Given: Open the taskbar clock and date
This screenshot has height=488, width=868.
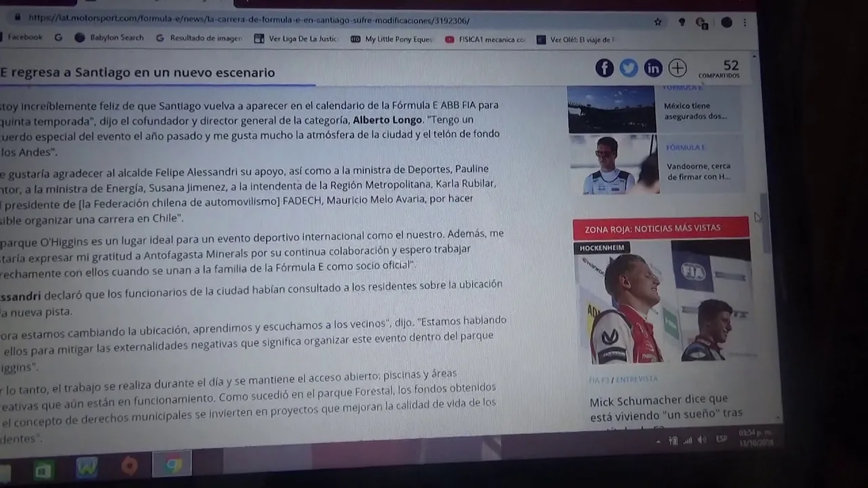Looking at the screenshot, I should click(x=755, y=437).
